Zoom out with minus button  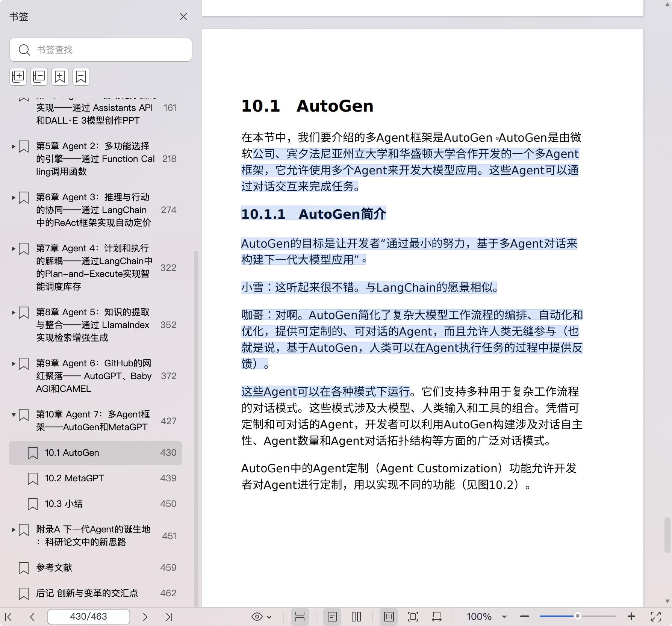(525, 617)
